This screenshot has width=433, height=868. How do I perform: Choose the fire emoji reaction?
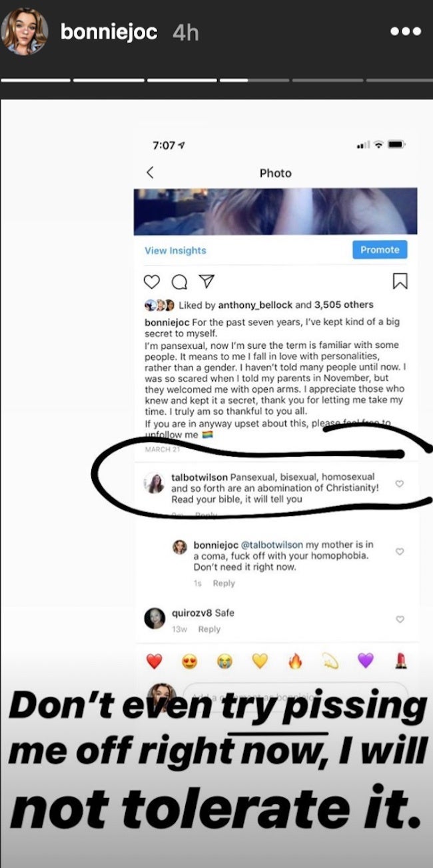295,661
